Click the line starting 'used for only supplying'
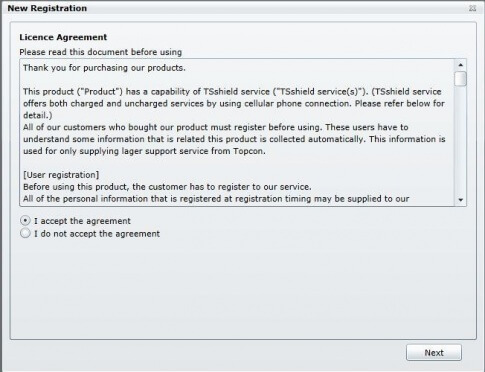485x372 pixels. [x=144, y=151]
